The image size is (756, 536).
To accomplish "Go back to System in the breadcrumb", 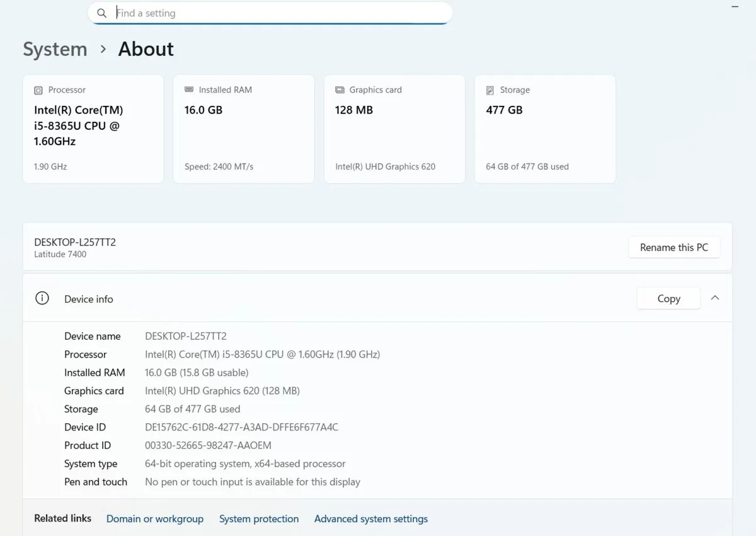I will (55, 49).
